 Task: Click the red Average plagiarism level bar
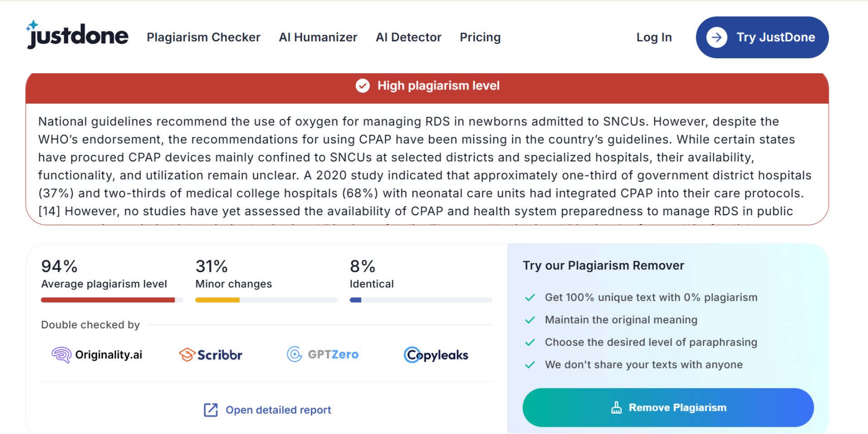108,300
